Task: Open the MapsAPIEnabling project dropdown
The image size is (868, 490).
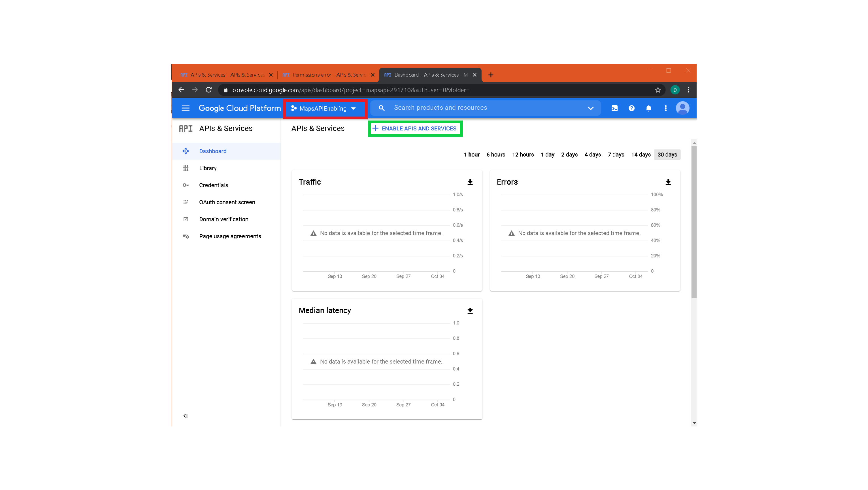Action: [x=324, y=109]
